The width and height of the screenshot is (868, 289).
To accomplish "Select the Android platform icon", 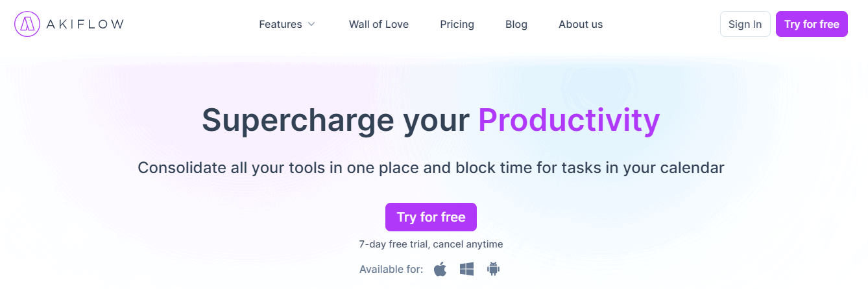I will click(x=493, y=269).
